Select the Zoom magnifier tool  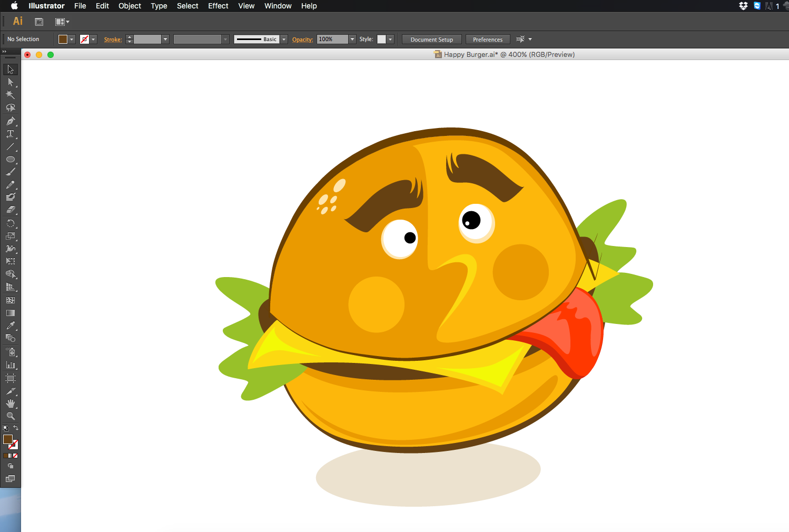pyautogui.click(x=10, y=416)
